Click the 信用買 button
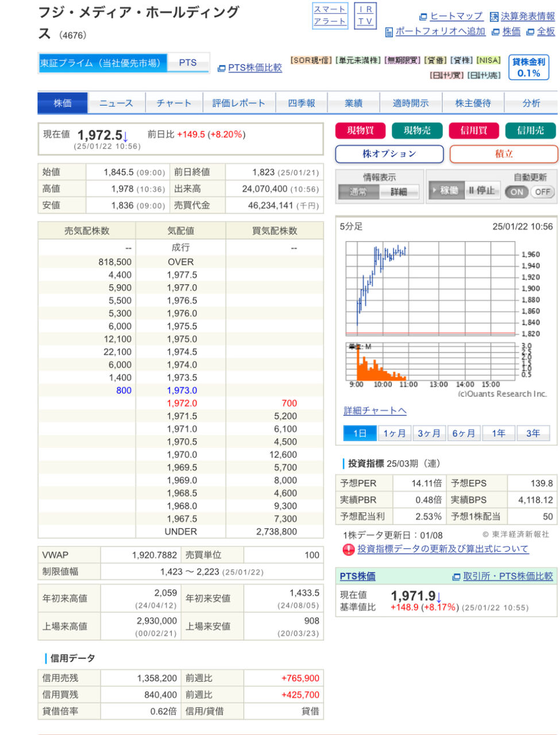Viewport: 560px width, 735px height. tap(474, 130)
